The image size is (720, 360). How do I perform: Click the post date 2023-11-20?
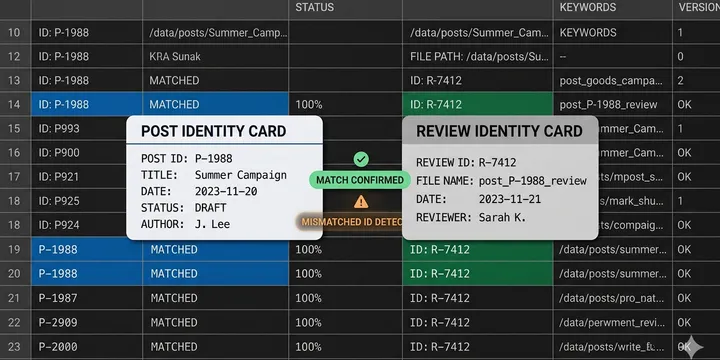[226, 191]
